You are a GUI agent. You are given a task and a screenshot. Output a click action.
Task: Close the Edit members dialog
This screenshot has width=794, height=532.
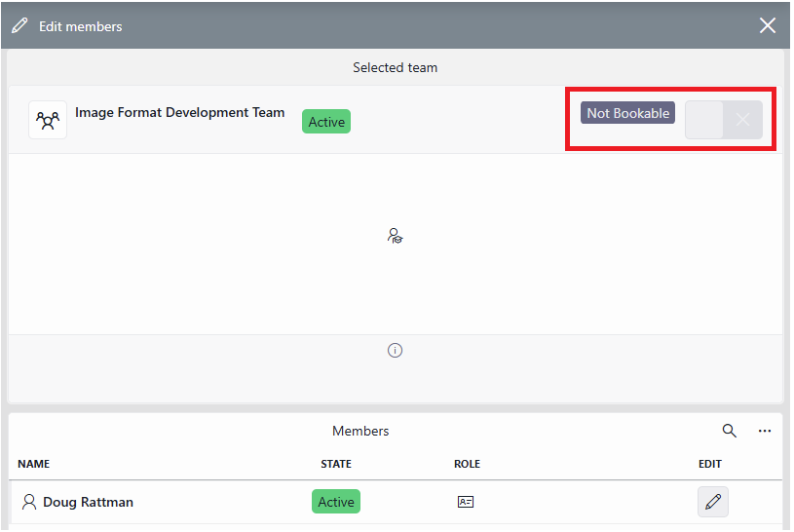click(x=767, y=25)
